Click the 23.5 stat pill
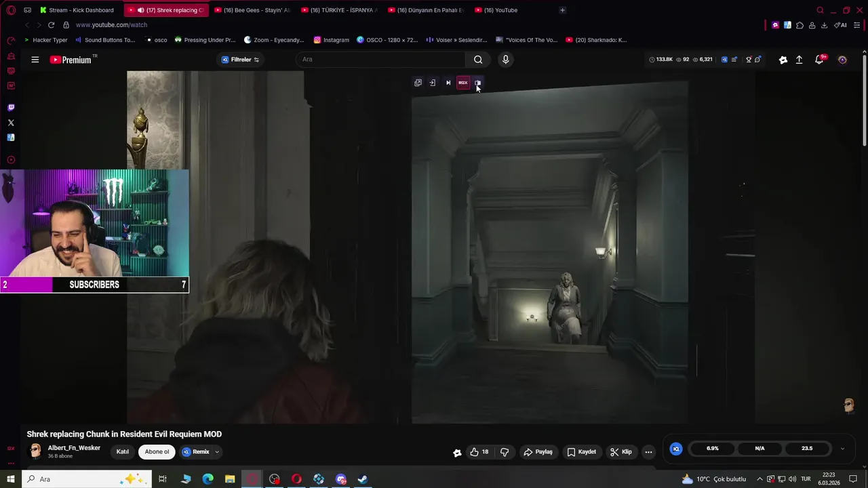The image size is (868, 488). tap(807, 449)
